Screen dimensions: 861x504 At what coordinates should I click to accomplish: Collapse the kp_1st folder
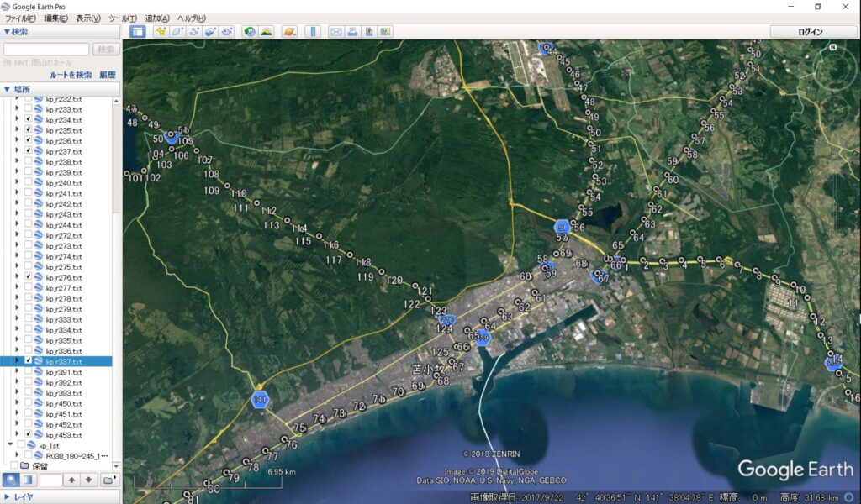coord(10,445)
